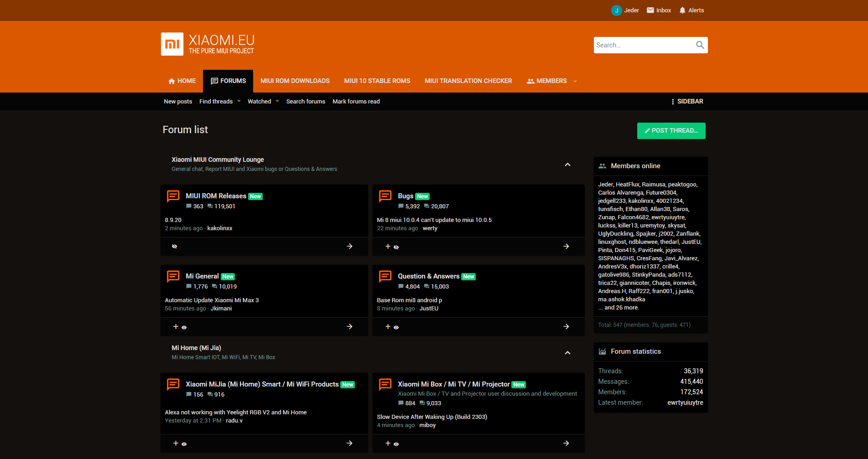Click the Question & Answers forum icon

pos(385,276)
